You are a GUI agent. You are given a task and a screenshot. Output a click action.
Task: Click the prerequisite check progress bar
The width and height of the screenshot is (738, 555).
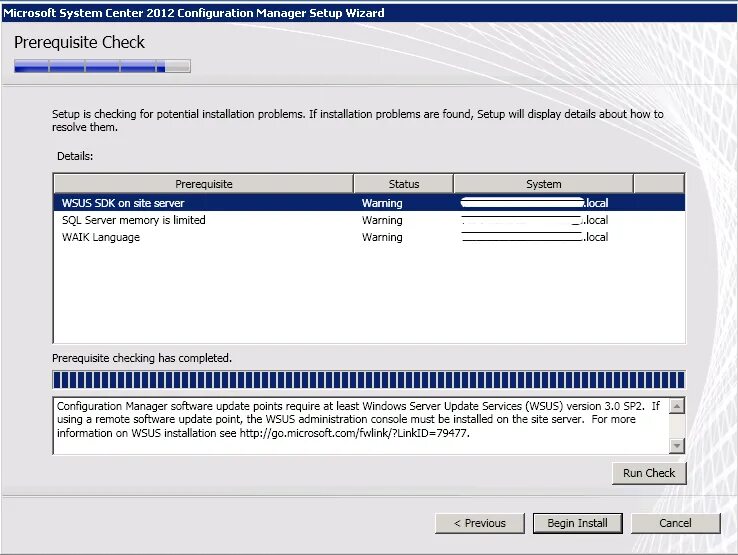pos(369,379)
